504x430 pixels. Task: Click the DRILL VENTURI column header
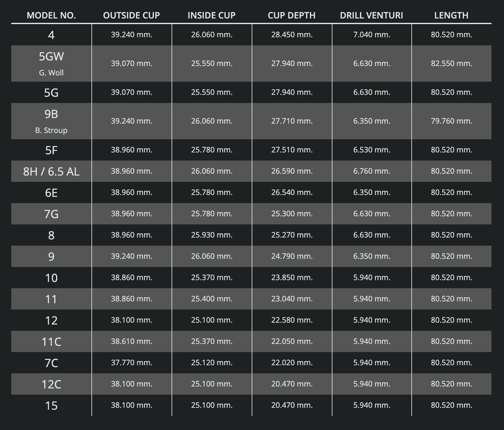pos(372,15)
